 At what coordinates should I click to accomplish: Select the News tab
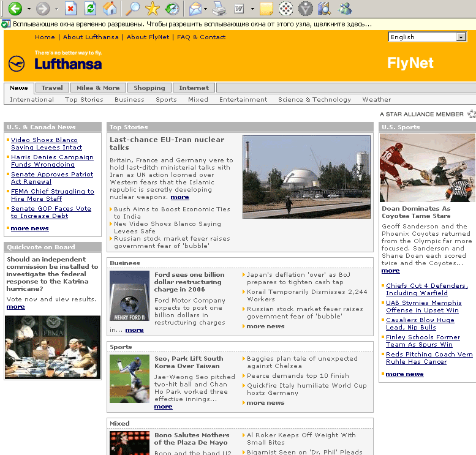19,88
